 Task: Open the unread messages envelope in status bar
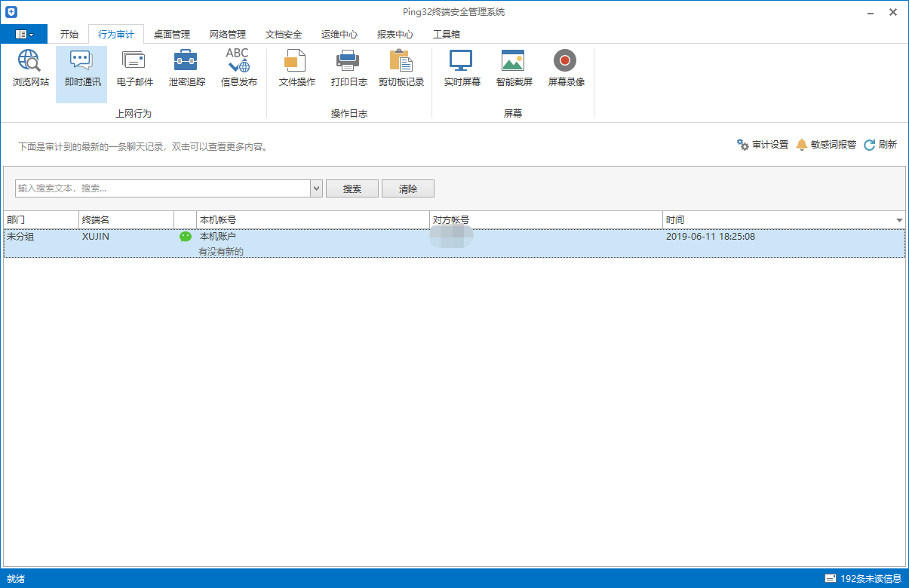pos(831,579)
